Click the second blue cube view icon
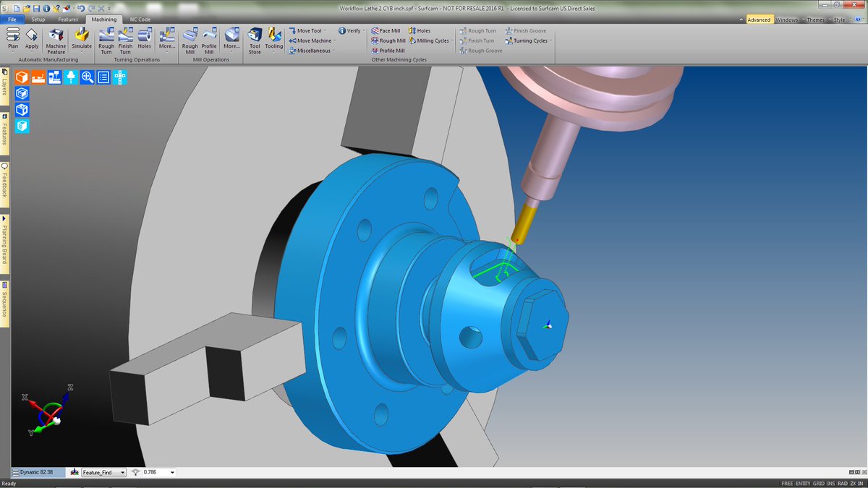This screenshot has width=868, height=488. click(22, 110)
